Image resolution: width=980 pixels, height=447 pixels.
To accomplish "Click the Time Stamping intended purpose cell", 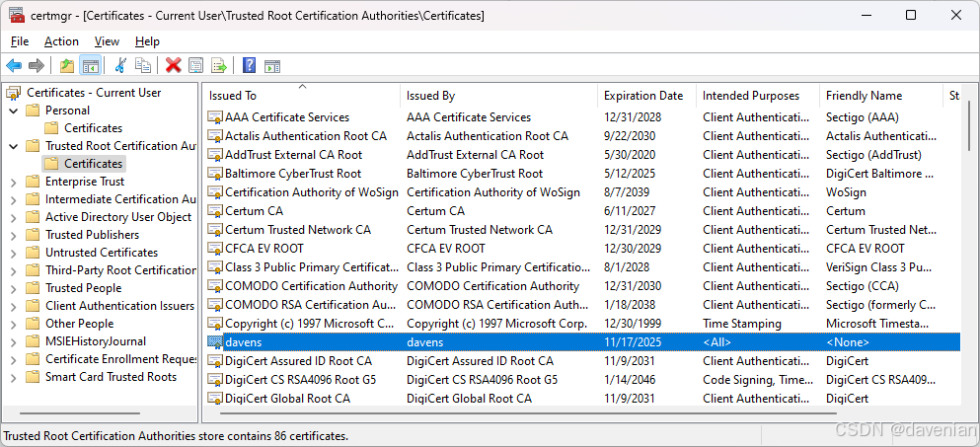I will pos(742,324).
